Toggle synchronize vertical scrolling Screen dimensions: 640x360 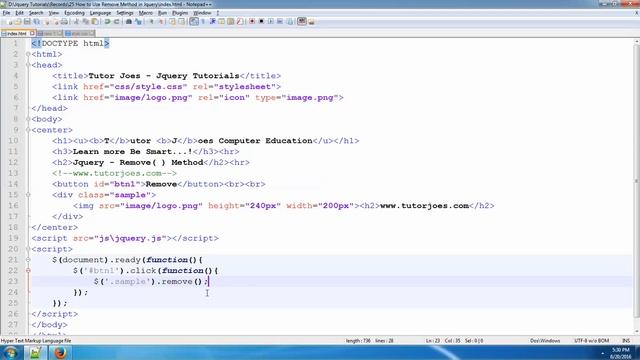[173, 22]
